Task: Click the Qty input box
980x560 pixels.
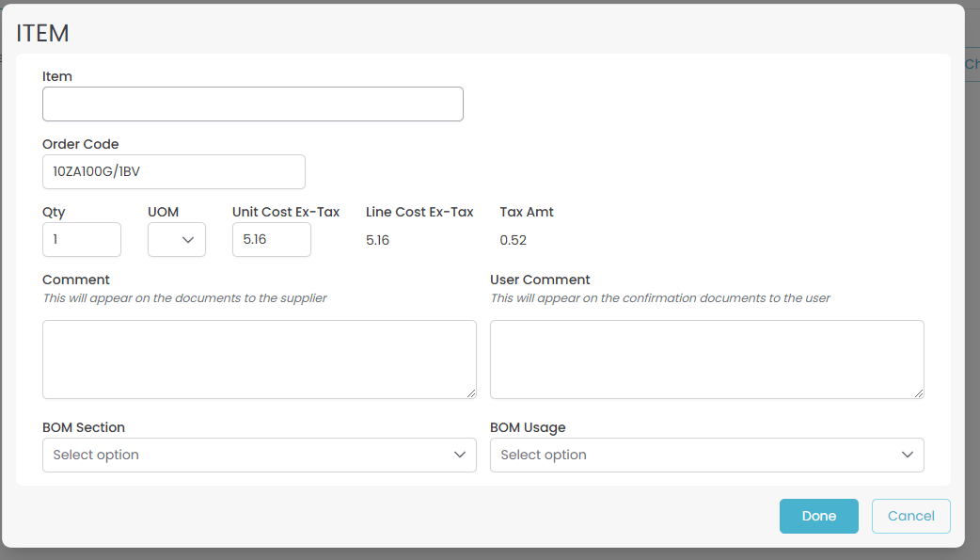Action: pyautogui.click(x=82, y=240)
